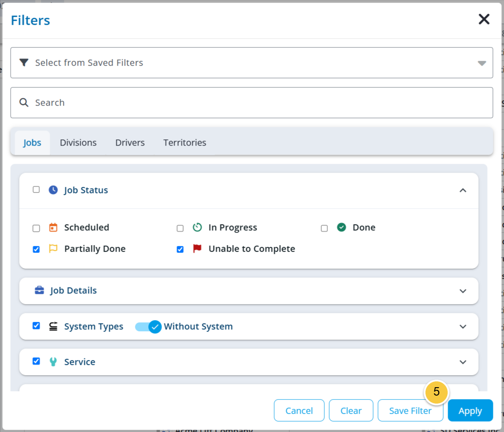Viewport: 504px width, 432px height.
Task: Click the red Unable to Complete flag
Action: point(197,249)
